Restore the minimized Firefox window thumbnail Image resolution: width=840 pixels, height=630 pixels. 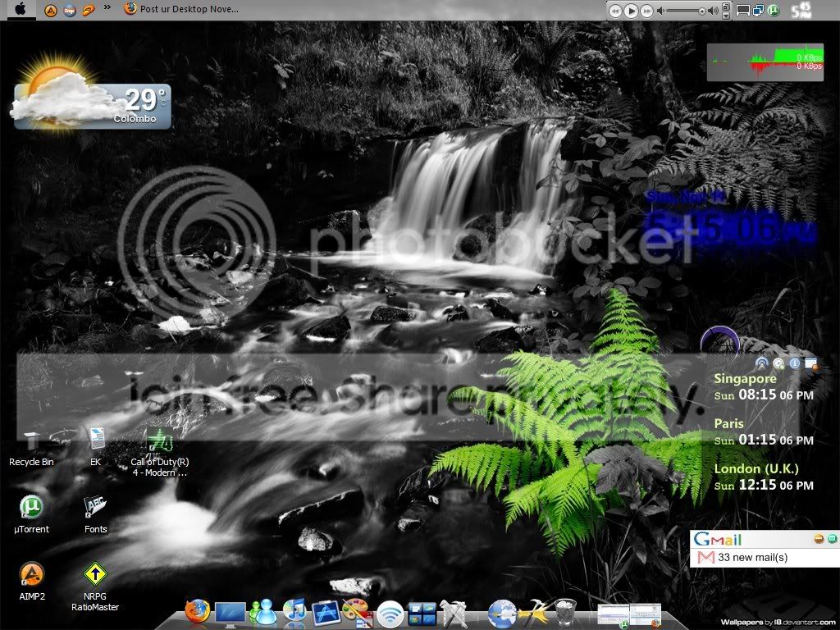(x=646, y=616)
